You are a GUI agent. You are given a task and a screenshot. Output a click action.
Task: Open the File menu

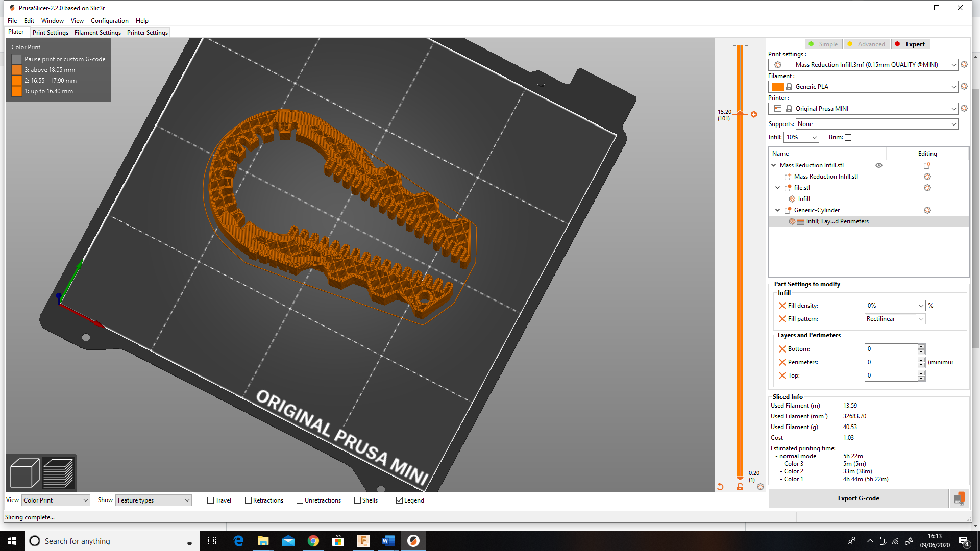[12, 21]
